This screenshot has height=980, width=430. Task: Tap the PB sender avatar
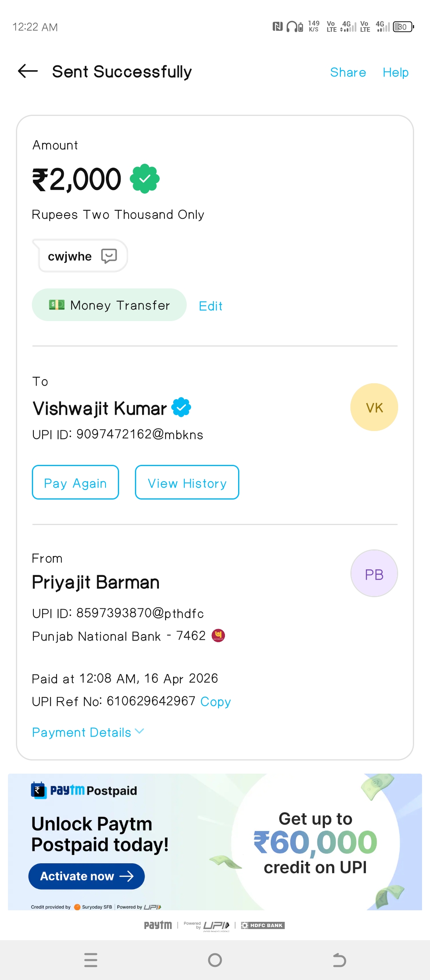[374, 574]
